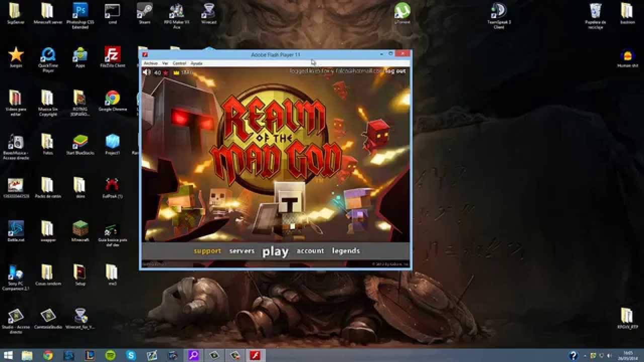The height and width of the screenshot is (362, 644).
Task: Click the Adobe Flash Player title bar
Action: [275, 54]
